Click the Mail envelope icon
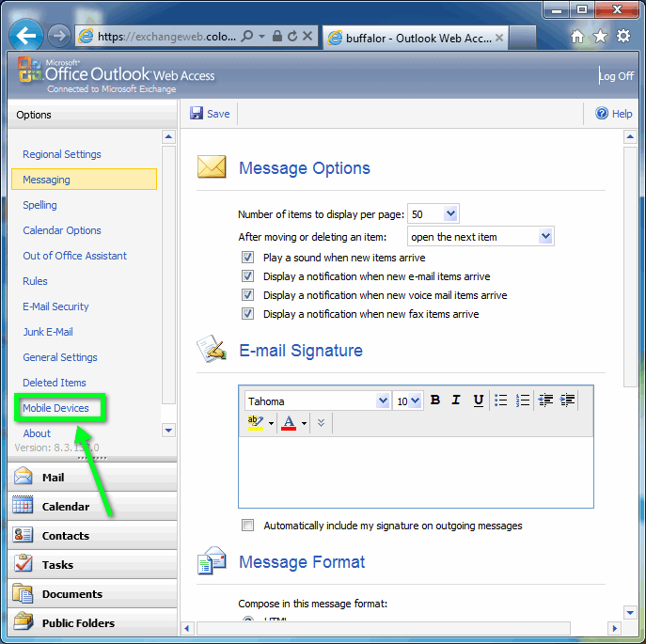 (x=24, y=477)
